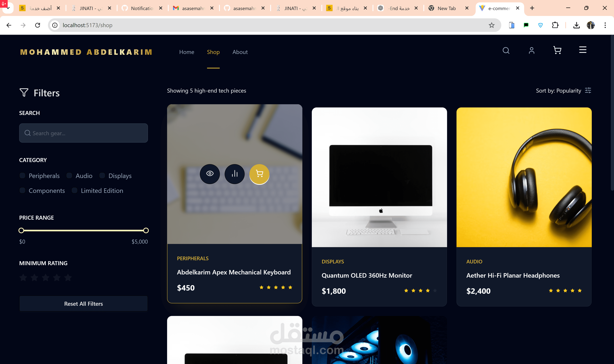
Task: Open the hamburger menu icon
Action: (583, 50)
